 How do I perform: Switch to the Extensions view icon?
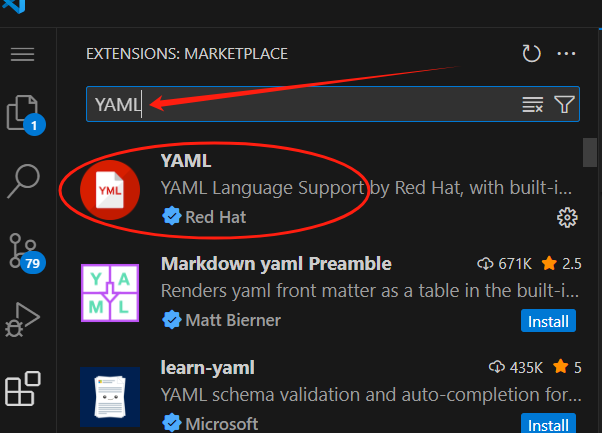point(23,390)
